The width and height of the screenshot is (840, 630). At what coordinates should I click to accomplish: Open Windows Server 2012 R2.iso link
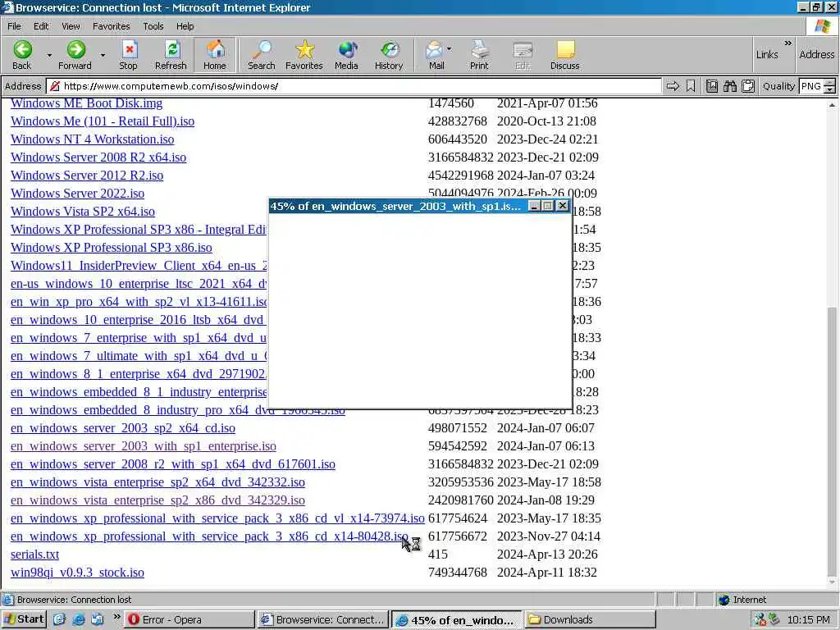click(x=87, y=176)
